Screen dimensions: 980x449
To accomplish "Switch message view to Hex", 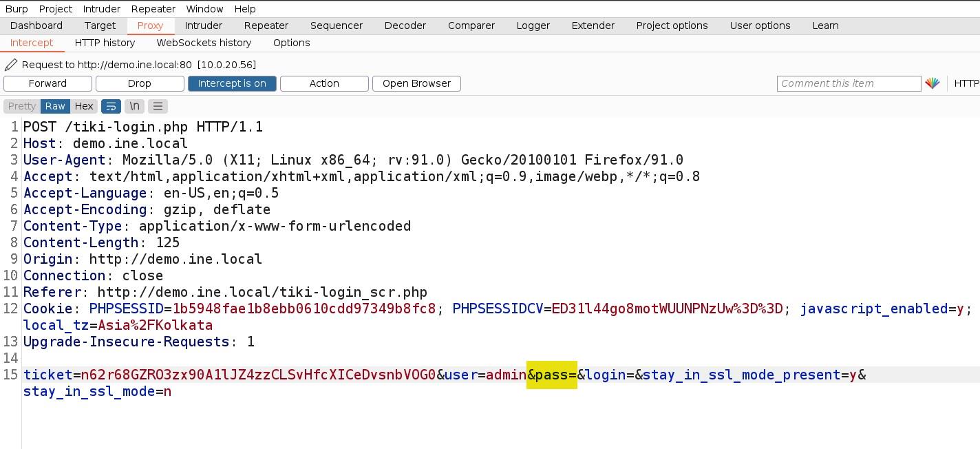I will pos(84,106).
